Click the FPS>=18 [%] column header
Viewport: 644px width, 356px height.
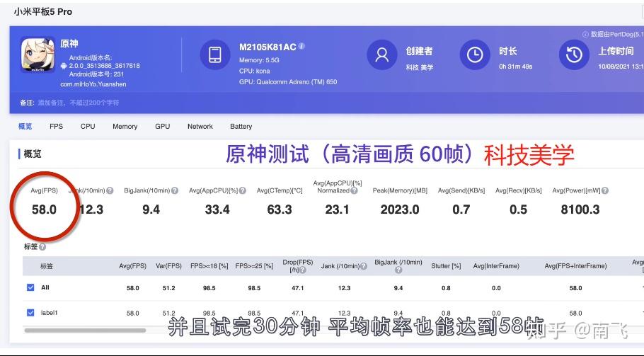209,266
